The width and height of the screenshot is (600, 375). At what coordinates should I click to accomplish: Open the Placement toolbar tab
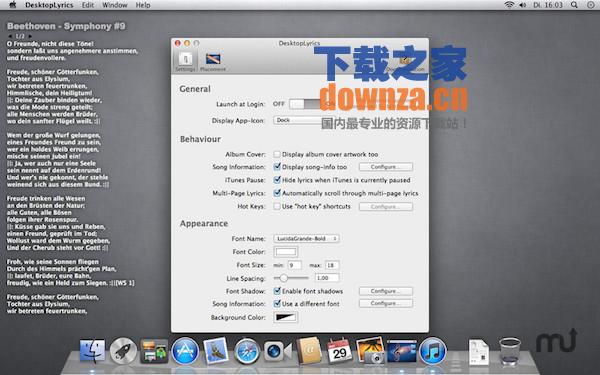[213, 61]
